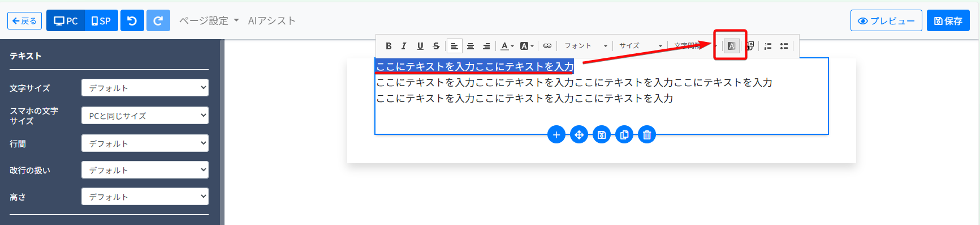This screenshot has width=980, height=225.
Task: Toggle the highlighted text-shadow A button
Action: pyautogui.click(x=731, y=46)
